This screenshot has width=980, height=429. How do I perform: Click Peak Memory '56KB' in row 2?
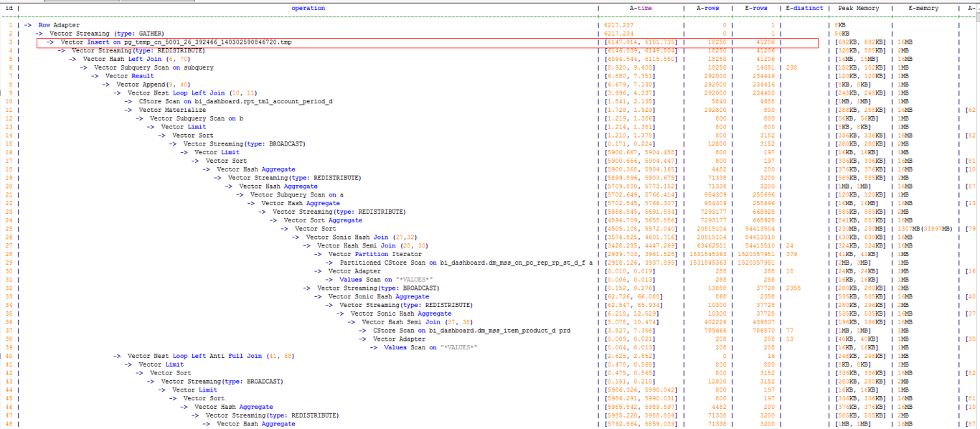point(842,34)
